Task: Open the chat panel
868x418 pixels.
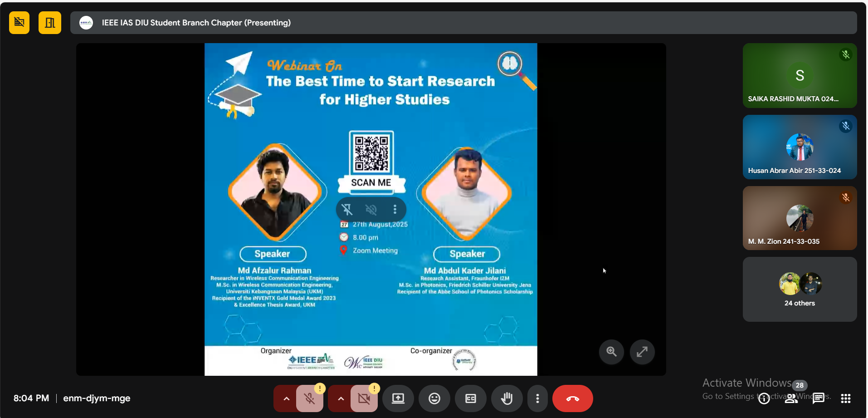Action: point(819,398)
